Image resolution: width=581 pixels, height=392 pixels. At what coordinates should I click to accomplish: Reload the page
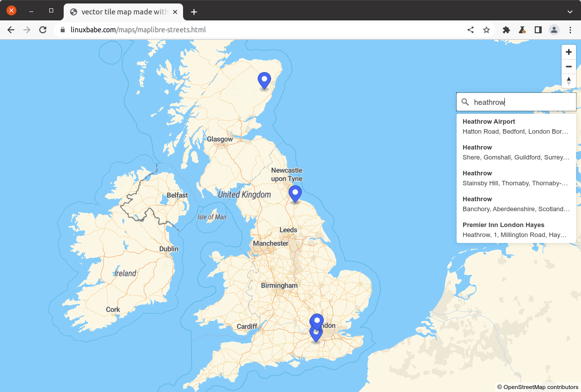[43, 30]
